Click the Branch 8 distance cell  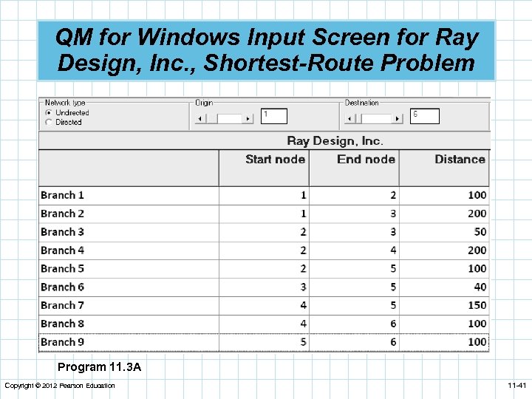tap(444, 324)
